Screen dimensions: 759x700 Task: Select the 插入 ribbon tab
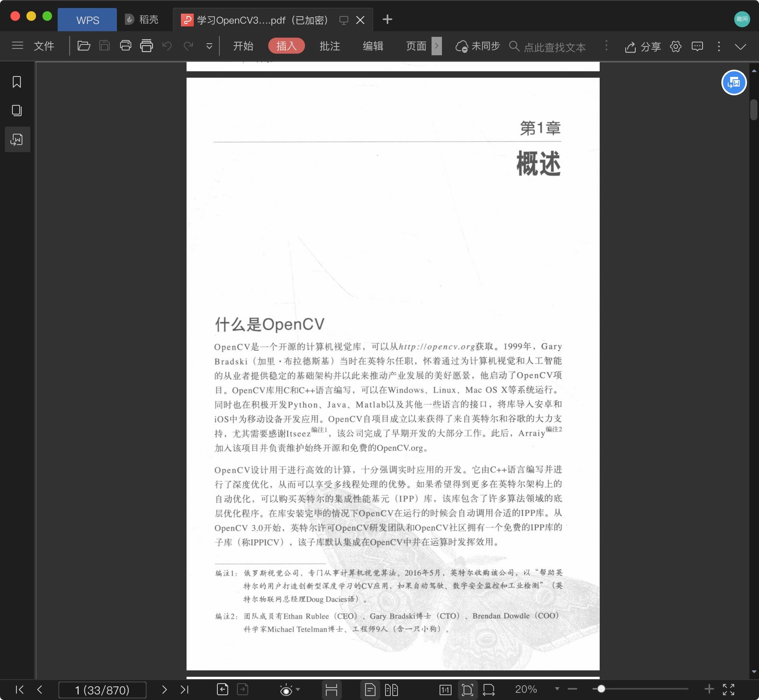pyautogui.click(x=286, y=46)
